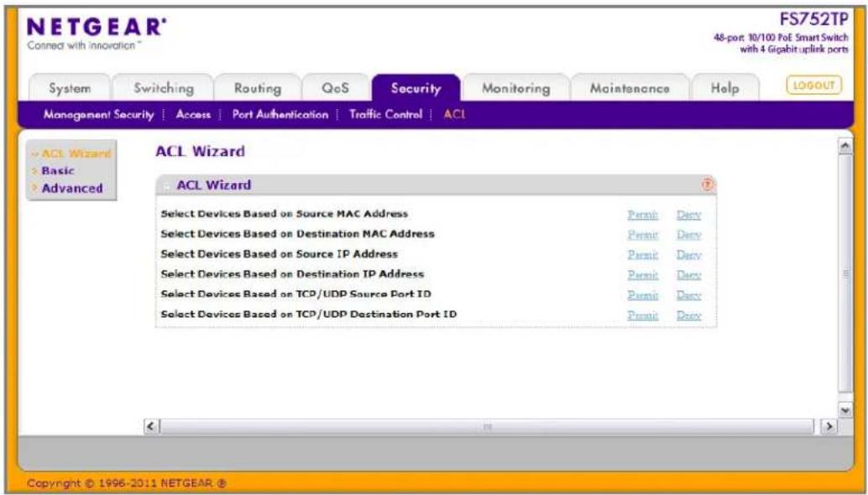The image size is (868, 495).
Task: Click the copyright NETGEAR footer text
Action: [127, 482]
